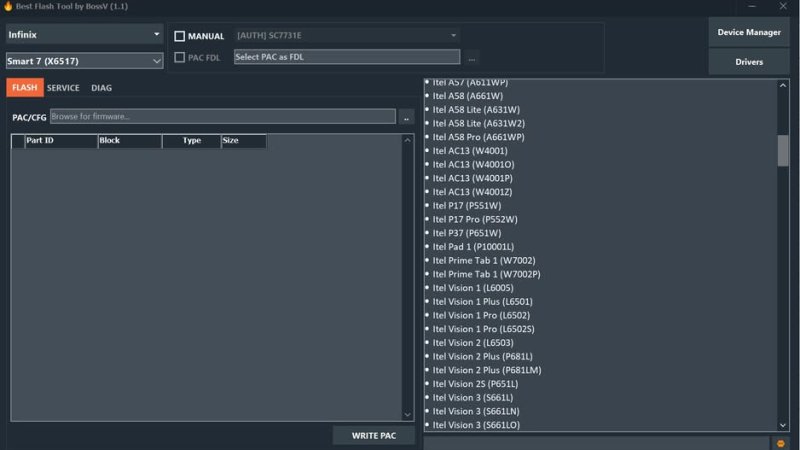Image resolution: width=800 pixels, height=450 pixels.
Task: Expand the Smart 7 (X6517) model dropdown
Action: [x=84, y=61]
